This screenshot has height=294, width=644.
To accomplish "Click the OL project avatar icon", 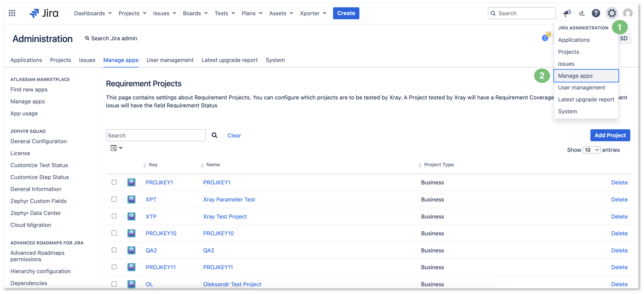I will (131, 284).
